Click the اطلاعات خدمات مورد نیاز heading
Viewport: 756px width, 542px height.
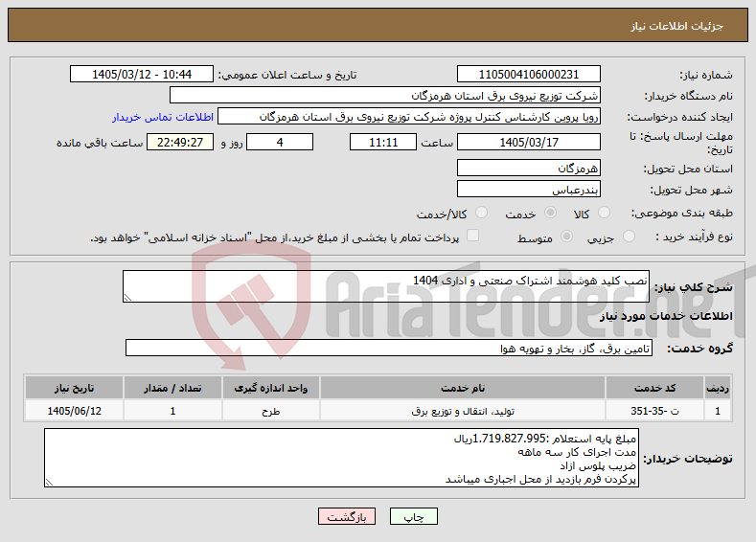click(666, 316)
